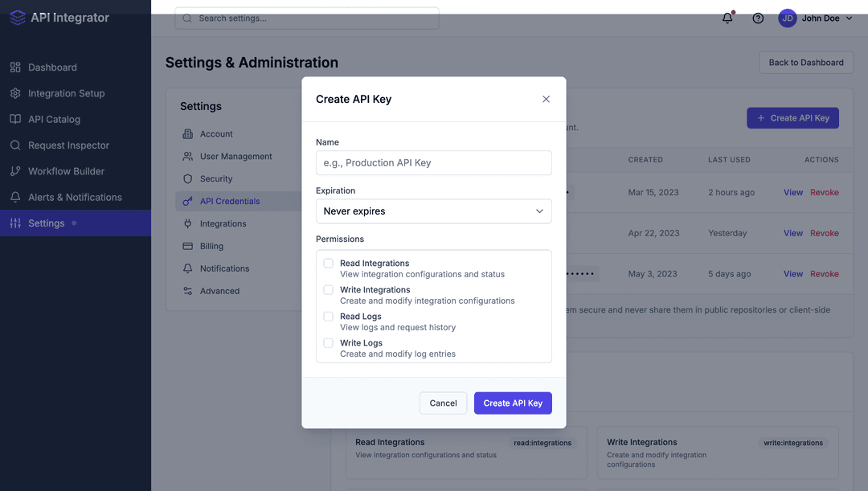Open the Workflow Builder
Screen dimensions: 868x491
tap(68, 170)
